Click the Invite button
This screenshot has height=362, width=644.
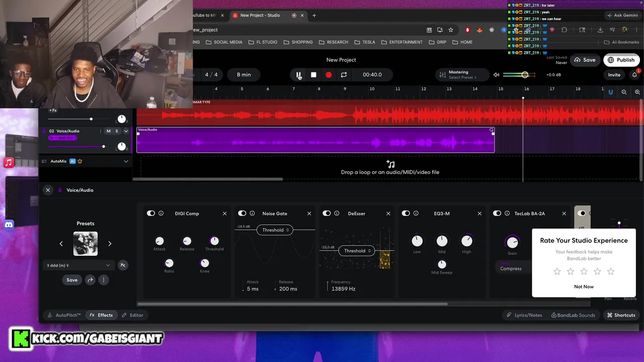pyautogui.click(x=614, y=74)
